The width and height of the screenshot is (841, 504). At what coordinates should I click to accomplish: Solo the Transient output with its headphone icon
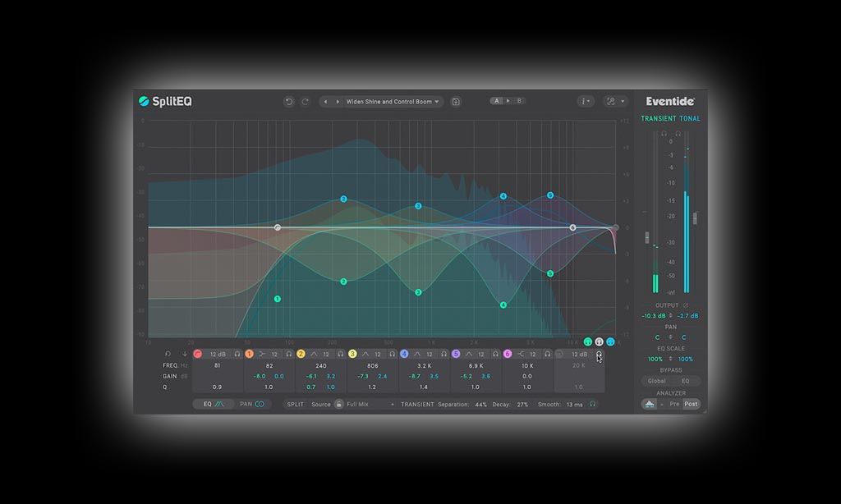[x=664, y=134]
